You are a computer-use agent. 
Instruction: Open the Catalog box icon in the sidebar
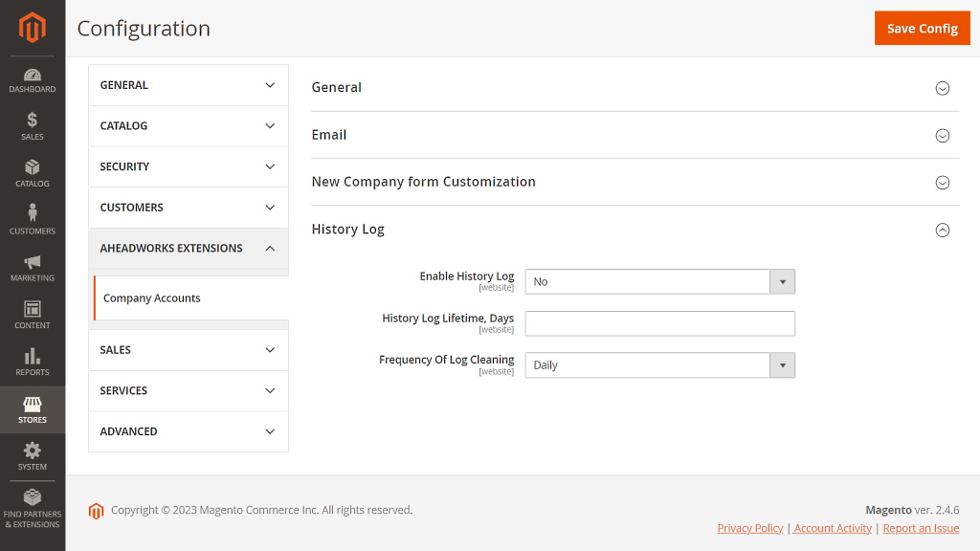tap(33, 174)
